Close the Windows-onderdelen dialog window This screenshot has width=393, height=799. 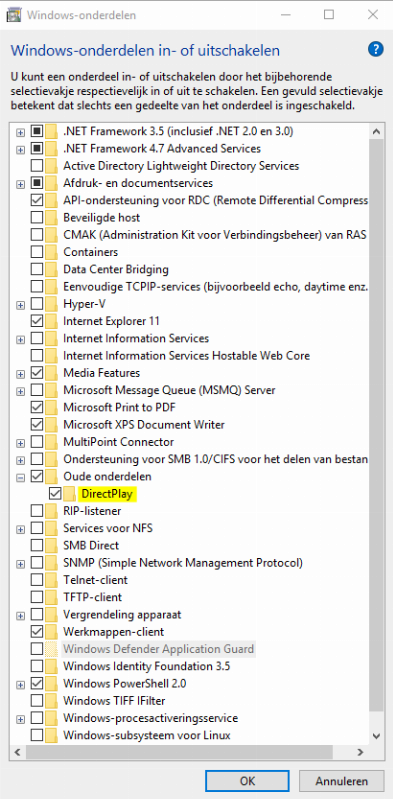373,15
